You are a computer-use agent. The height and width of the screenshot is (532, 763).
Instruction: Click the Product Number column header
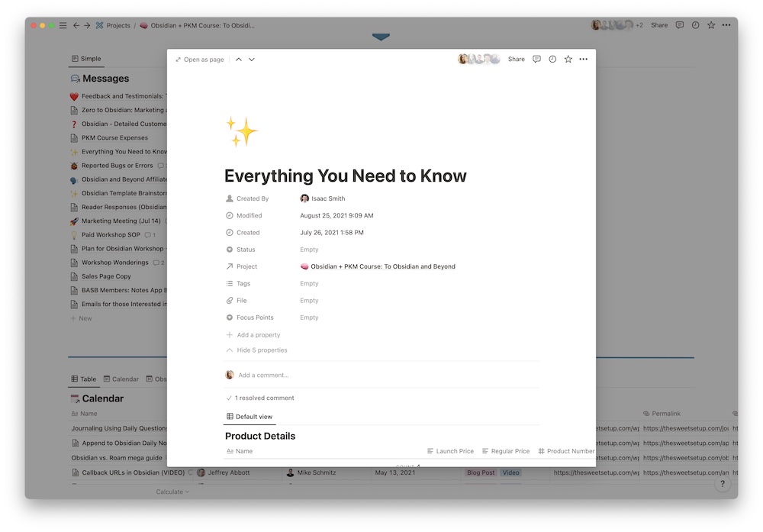566,451
